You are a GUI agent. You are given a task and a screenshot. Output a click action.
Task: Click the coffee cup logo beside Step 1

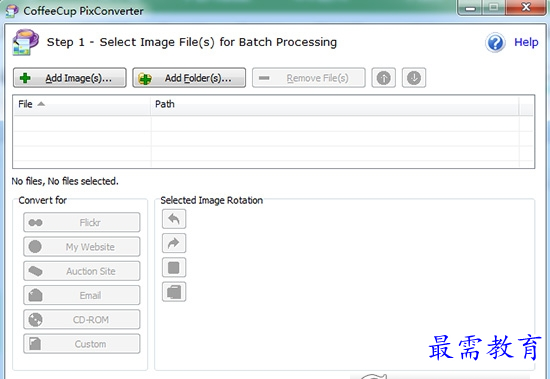[25, 42]
